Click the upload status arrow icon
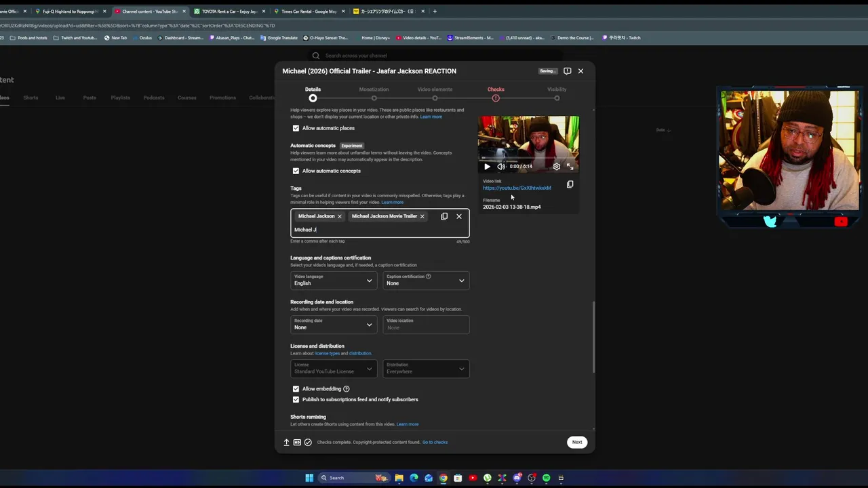Image resolution: width=868 pixels, height=488 pixels. pos(286,442)
